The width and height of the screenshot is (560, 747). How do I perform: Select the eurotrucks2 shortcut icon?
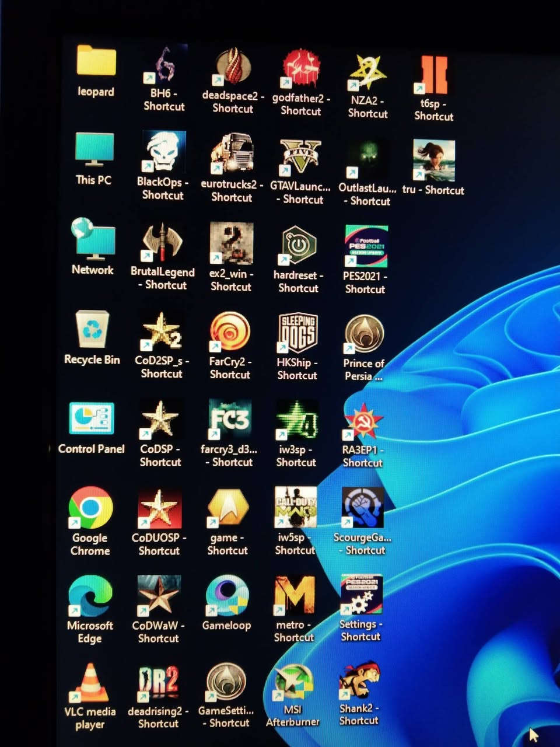232,153
